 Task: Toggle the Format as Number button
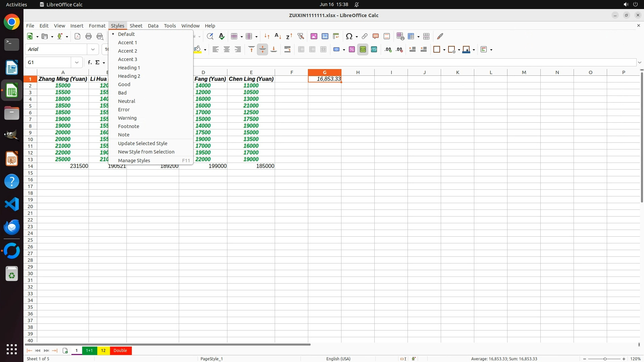[363, 50]
